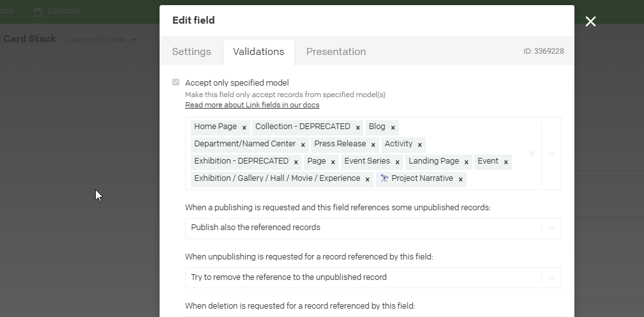Expand the specified models dropdown
The height and width of the screenshot is (317, 644).
(552, 153)
